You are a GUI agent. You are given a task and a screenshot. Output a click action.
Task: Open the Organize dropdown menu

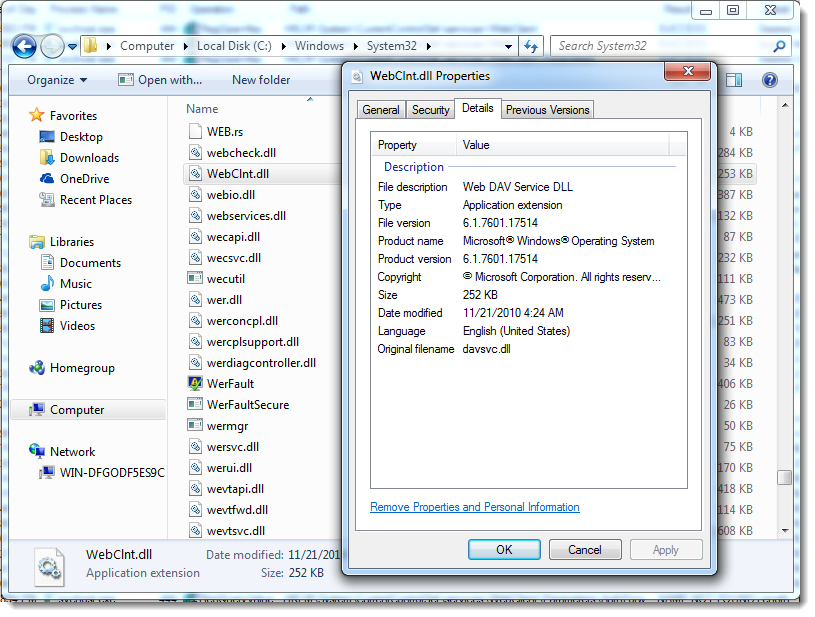[57, 80]
